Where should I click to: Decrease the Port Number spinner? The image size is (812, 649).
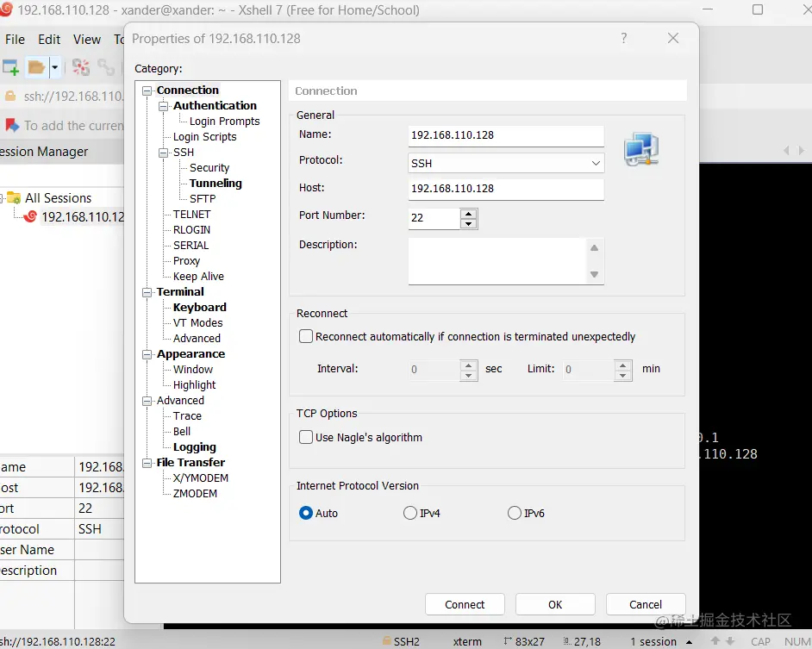tap(469, 224)
